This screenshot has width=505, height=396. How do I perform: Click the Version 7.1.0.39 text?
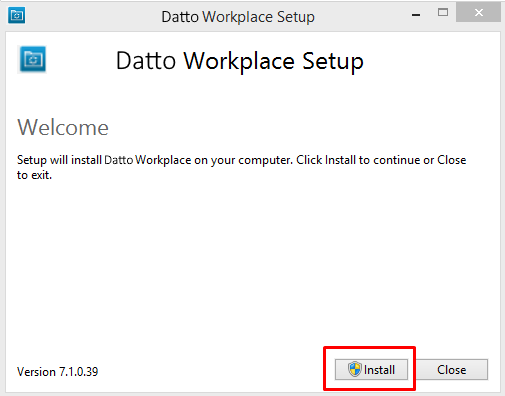pyautogui.click(x=57, y=372)
